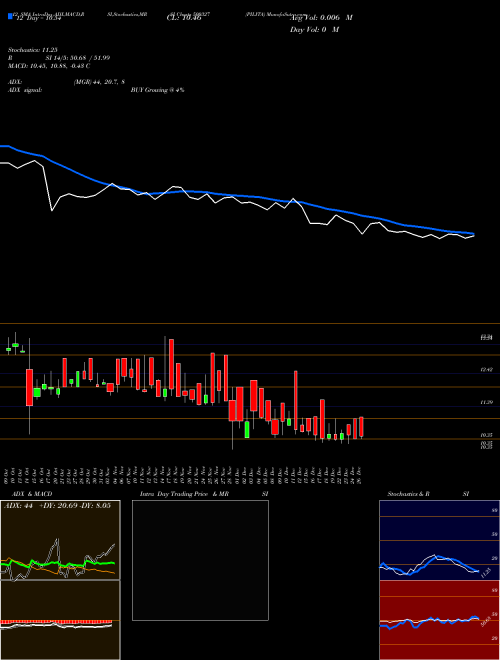Screen dimensions: 500x660
Task: Click the 'MACD: 10.45, 10.88, -0.43 C' line
Action: click(49, 66)
